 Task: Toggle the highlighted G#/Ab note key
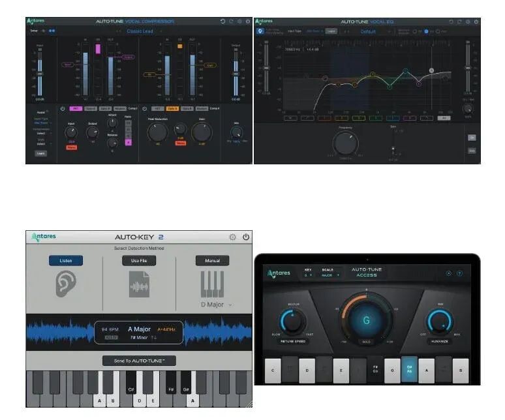[x=409, y=369]
